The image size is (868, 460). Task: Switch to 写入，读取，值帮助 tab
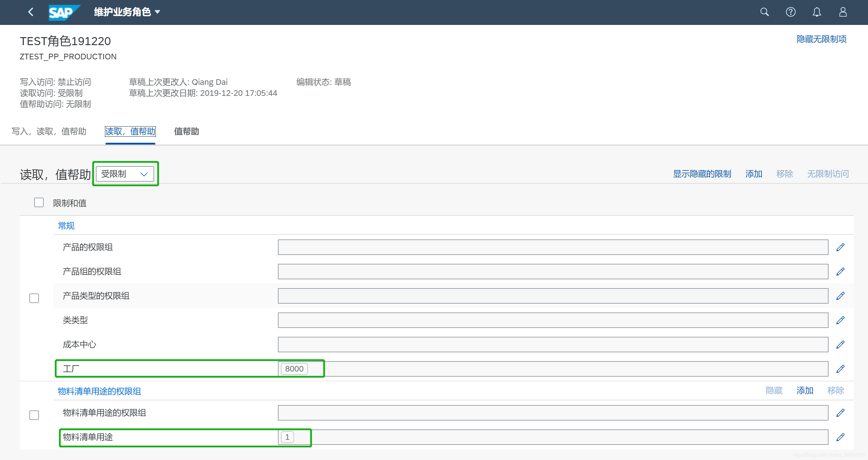pyautogui.click(x=49, y=131)
